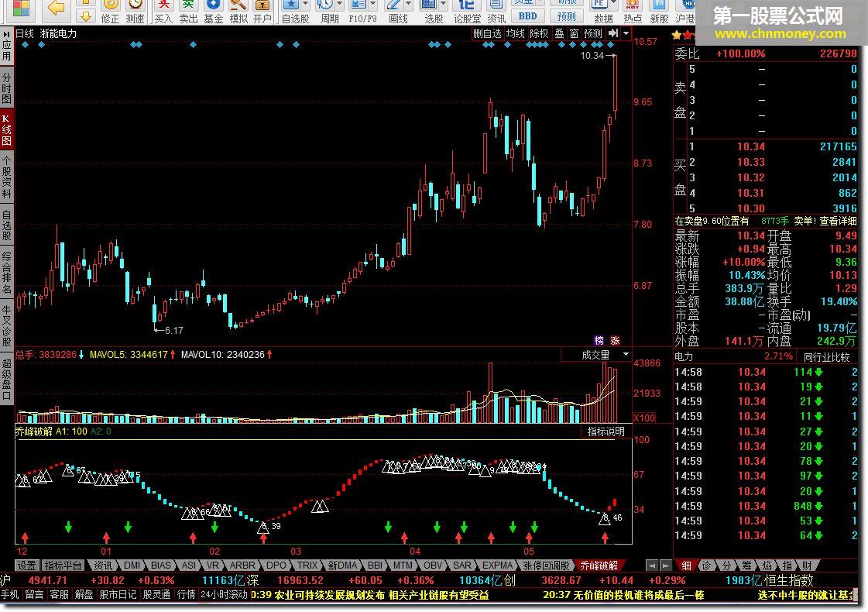The width and height of the screenshot is (868, 612).
Task: Open the 查看详细 link
Action: (838, 221)
